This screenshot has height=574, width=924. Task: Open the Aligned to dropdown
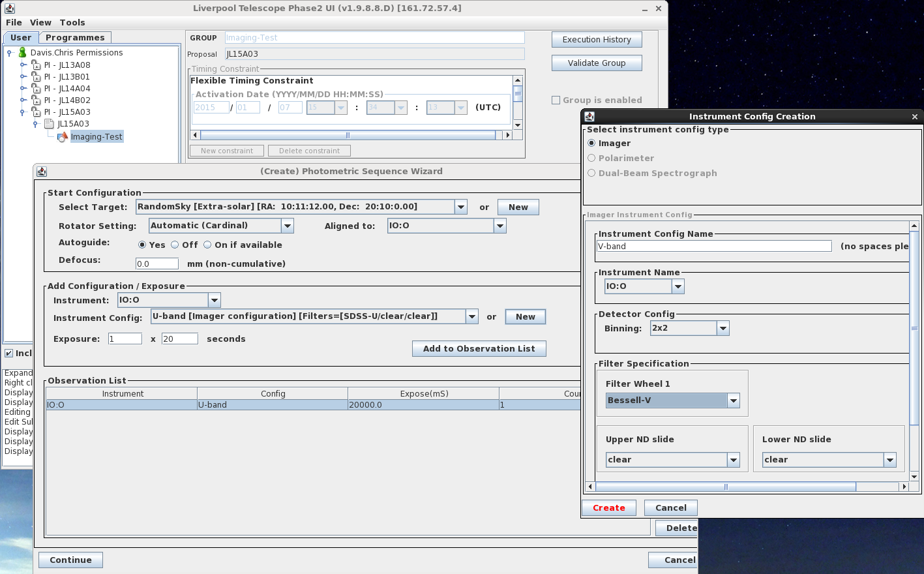[500, 226]
